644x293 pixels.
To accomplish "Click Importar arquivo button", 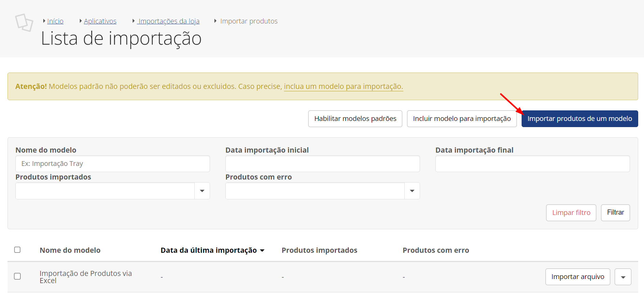I will [578, 277].
